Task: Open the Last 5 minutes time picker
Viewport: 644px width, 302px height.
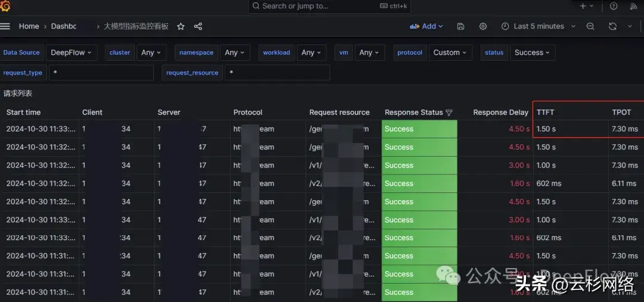Action: pyautogui.click(x=538, y=26)
